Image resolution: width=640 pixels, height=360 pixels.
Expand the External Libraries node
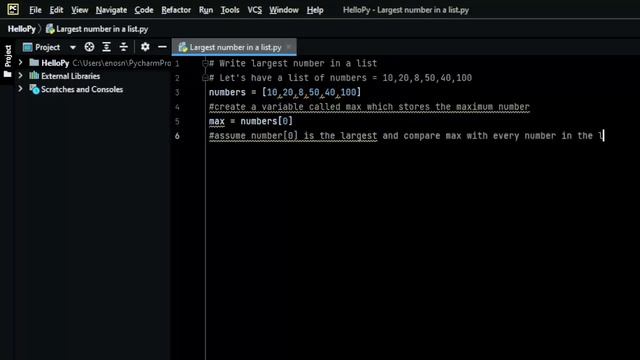click(x=20, y=76)
